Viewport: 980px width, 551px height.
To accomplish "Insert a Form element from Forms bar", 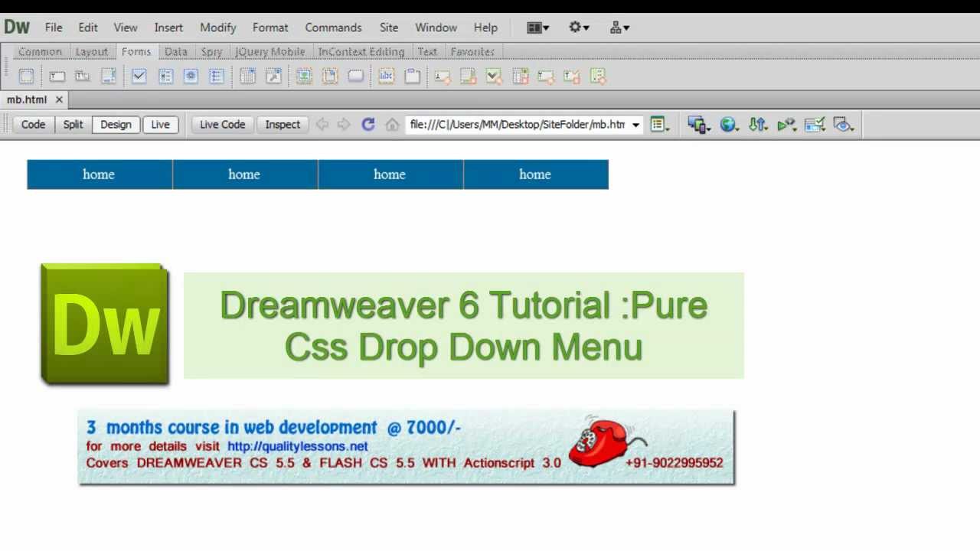I will (x=26, y=76).
